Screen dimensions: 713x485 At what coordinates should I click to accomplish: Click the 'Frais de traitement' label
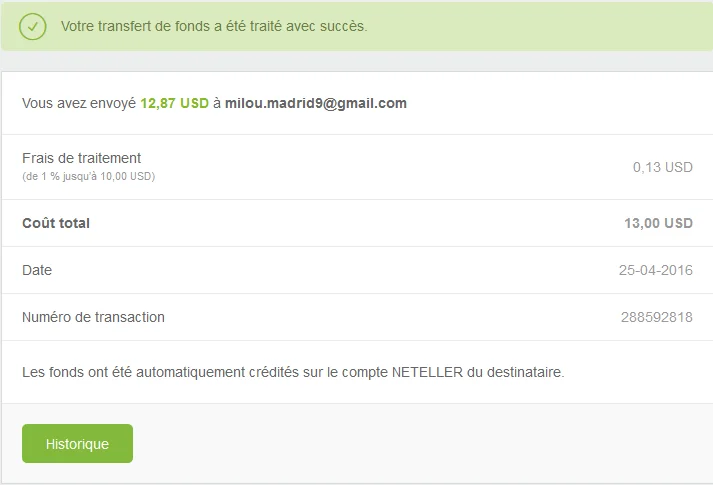[81, 158]
